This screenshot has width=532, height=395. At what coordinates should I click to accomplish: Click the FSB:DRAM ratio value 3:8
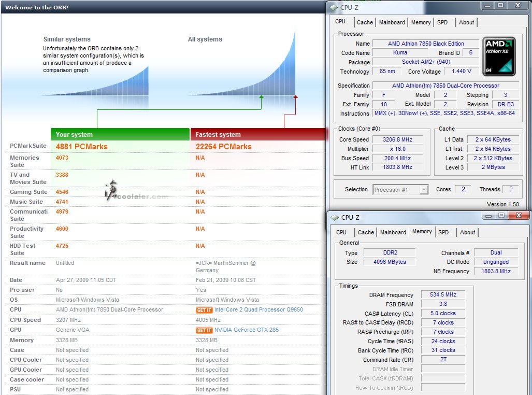tap(443, 304)
